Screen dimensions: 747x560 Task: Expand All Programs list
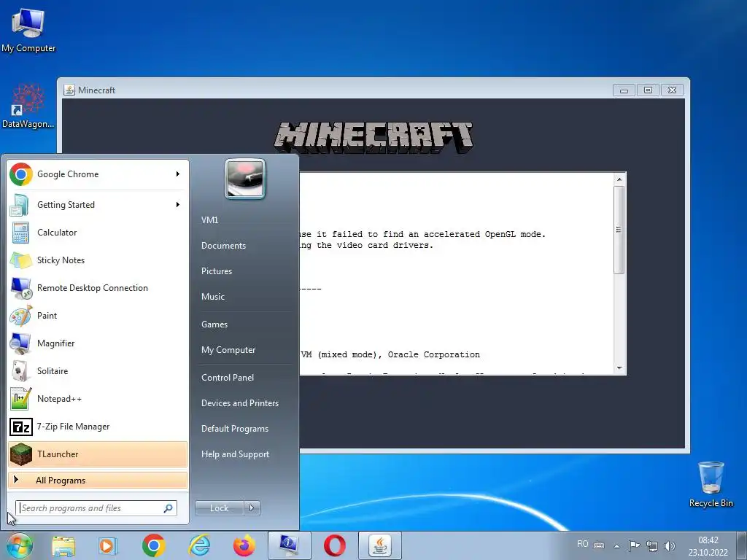click(98, 481)
